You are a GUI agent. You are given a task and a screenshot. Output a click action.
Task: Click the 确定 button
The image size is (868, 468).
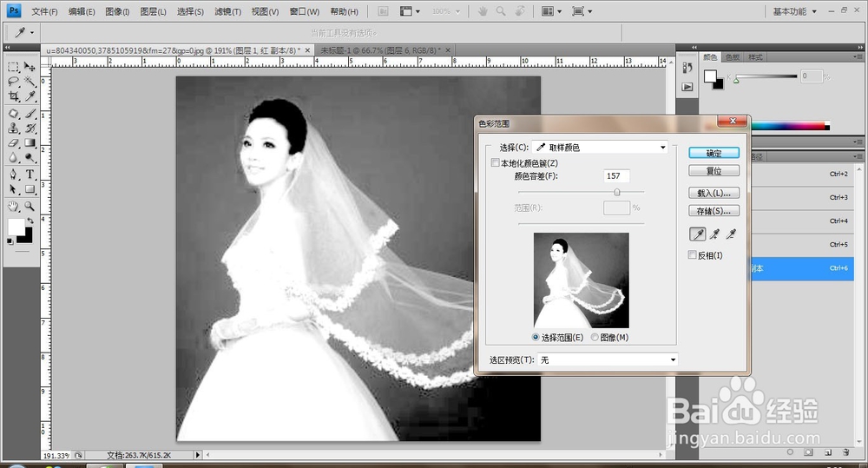(x=713, y=154)
